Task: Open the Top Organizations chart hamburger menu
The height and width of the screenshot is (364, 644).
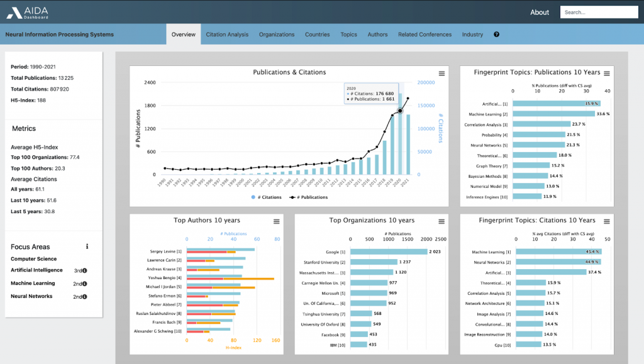Action: click(x=441, y=221)
